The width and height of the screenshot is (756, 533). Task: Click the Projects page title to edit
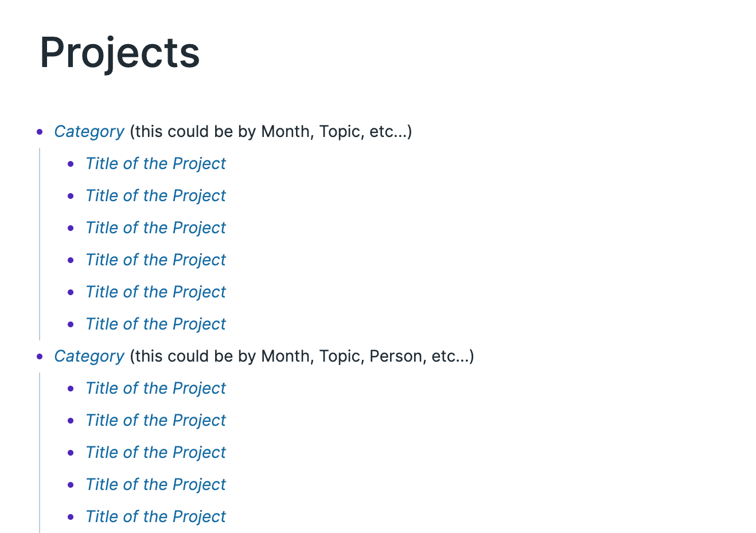[x=119, y=53]
